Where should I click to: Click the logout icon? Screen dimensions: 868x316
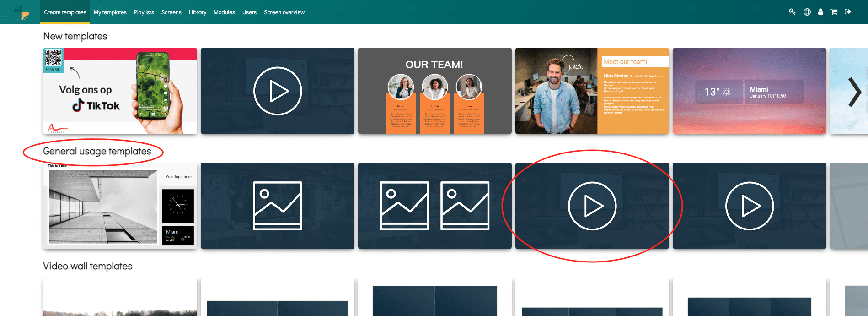848,12
